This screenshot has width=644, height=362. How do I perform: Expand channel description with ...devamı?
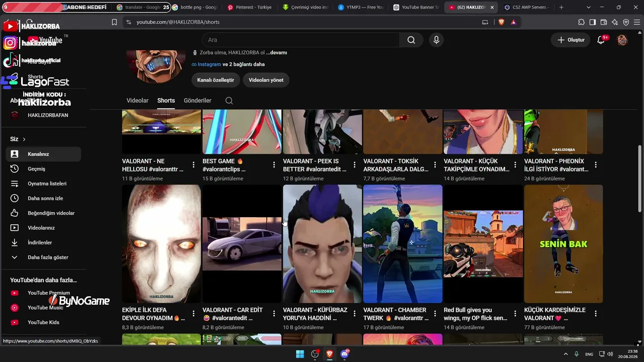click(x=277, y=52)
